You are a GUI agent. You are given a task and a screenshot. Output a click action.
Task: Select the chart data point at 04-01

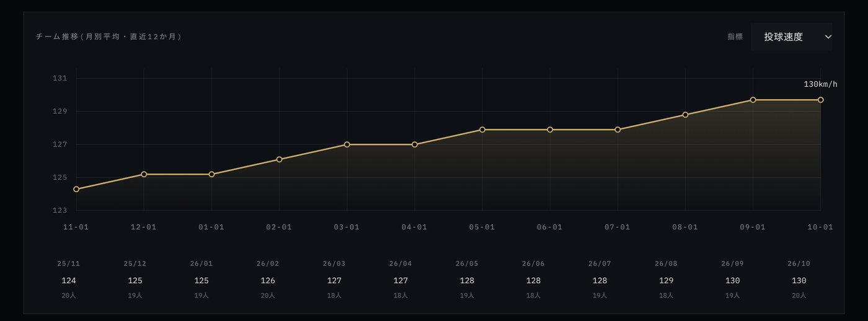click(x=414, y=144)
